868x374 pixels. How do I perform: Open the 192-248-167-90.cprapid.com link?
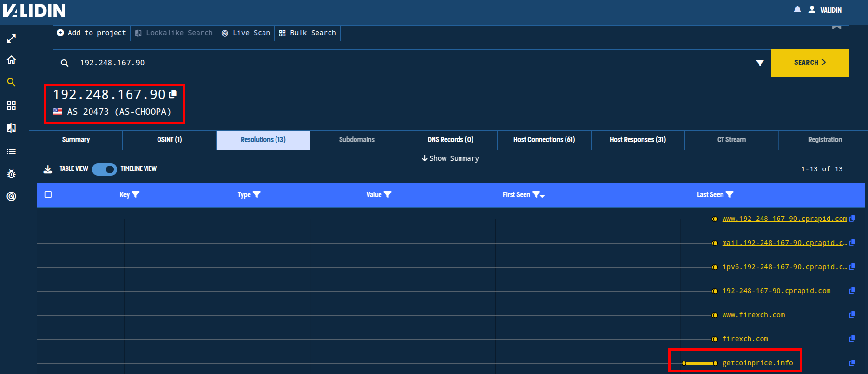[776, 291]
